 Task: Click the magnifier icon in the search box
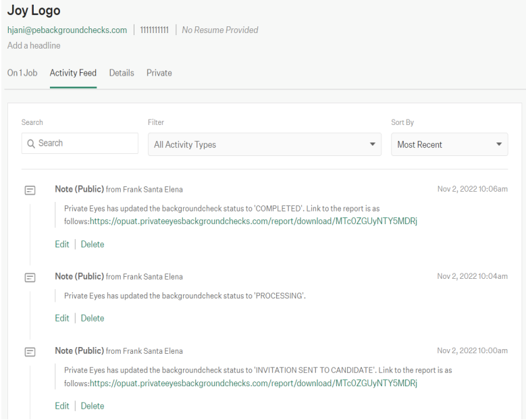(x=31, y=144)
